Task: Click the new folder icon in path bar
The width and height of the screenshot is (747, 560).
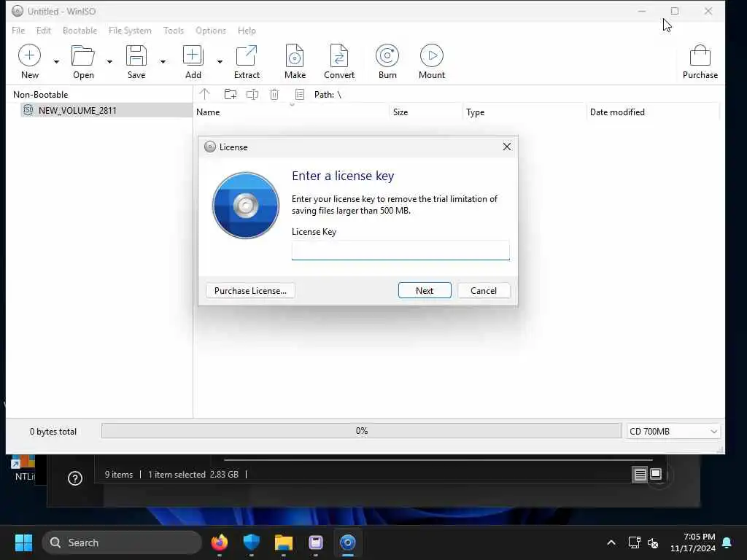Action: pyautogui.click(x=231, y=94)
